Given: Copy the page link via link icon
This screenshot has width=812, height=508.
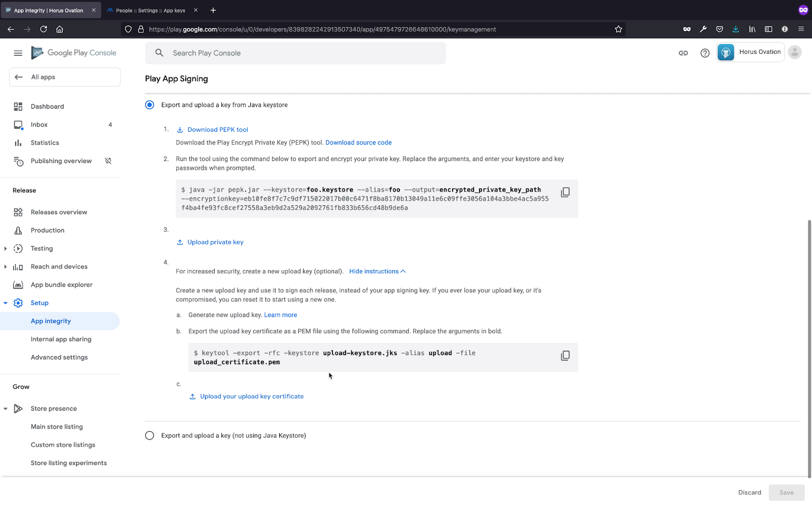Looking at the screenshot, I should 683,53.
